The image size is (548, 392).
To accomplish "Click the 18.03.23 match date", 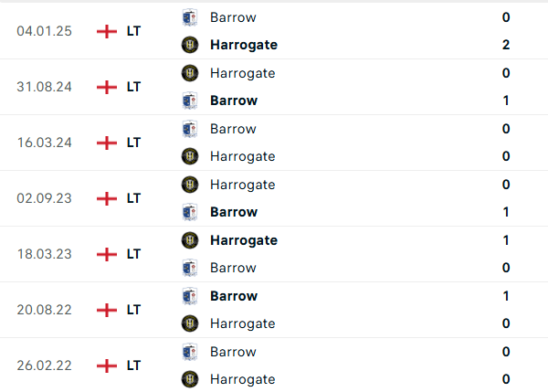I will point(45,254).
